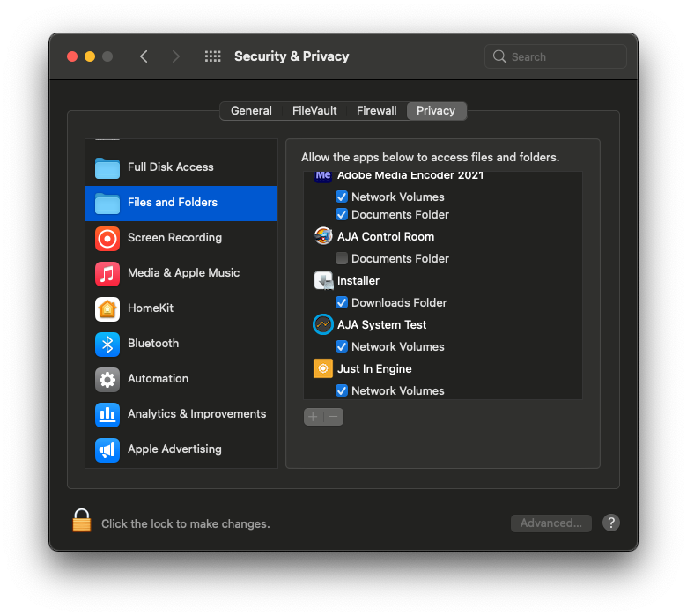Uncheck Network Volumes under Adobe Media Encoder
The image size is (687, 616).
(342, 197)
